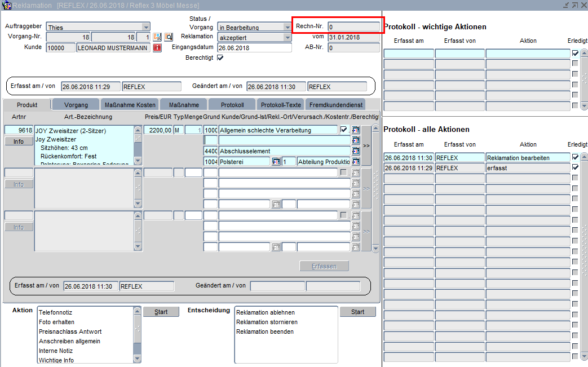This screenshot has height=367, width=588.
Task: Toggle Erledigt checkbox for 'Reklamation bearbeiten'
Action: coord(575,157)
